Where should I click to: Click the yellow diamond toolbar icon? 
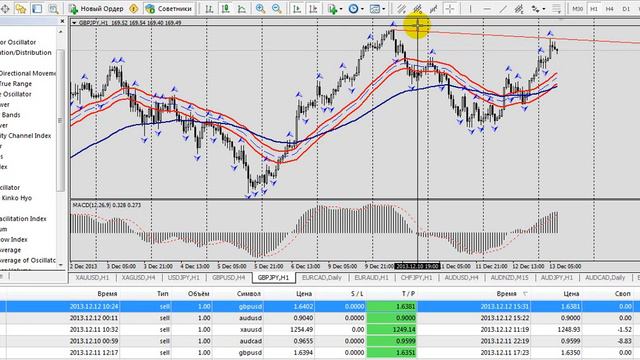click(133, 9)
